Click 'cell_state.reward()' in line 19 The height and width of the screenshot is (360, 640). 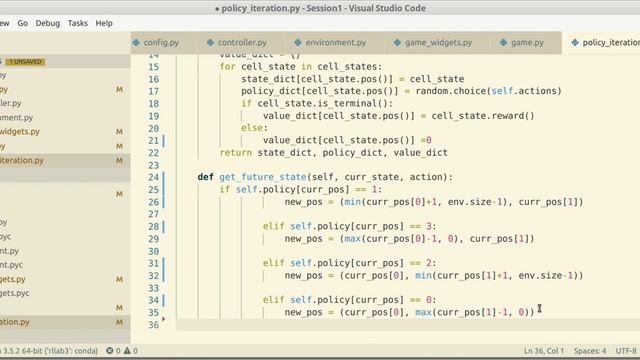coord(483,116)
